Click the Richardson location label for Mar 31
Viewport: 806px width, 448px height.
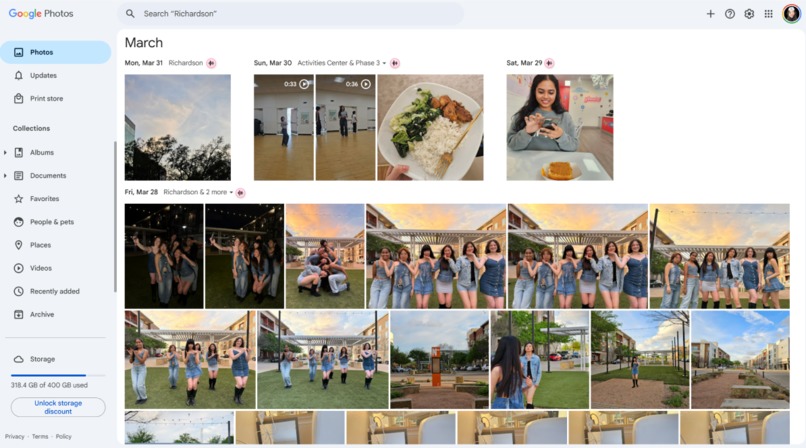coord(186,63)
